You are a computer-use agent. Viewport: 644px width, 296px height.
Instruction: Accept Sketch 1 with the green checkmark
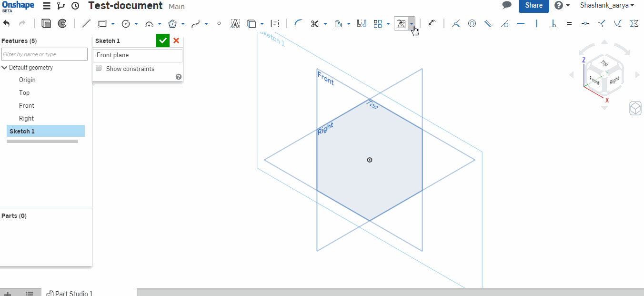coord(162,41)
